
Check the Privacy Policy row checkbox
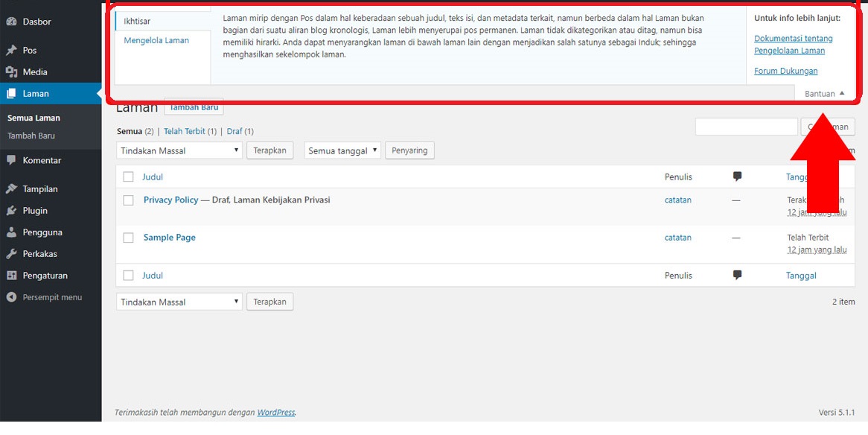127,200
